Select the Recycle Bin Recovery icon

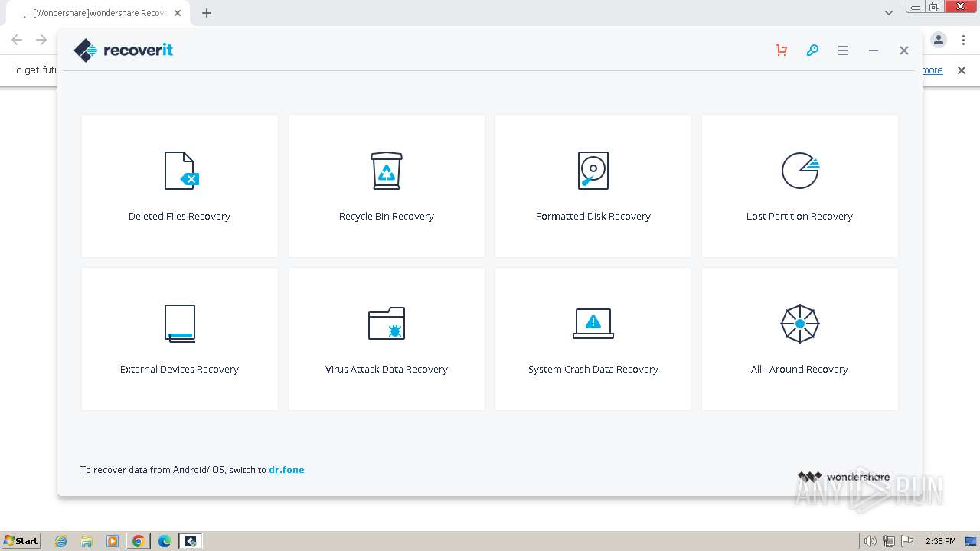[x=387, y=170]
